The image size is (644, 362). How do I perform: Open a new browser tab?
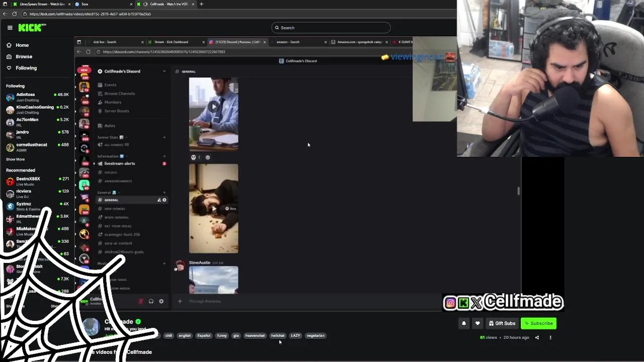point(201,4)
